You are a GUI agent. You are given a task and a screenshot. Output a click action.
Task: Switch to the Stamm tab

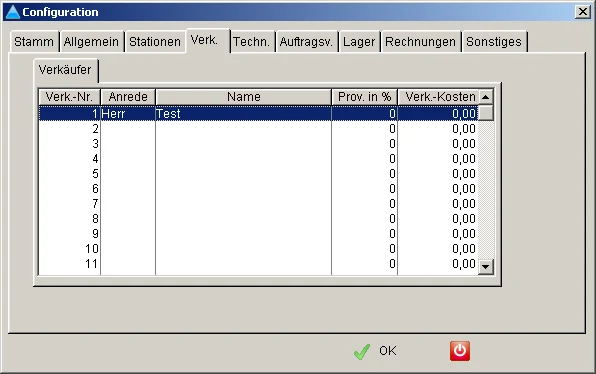point(34,41)
